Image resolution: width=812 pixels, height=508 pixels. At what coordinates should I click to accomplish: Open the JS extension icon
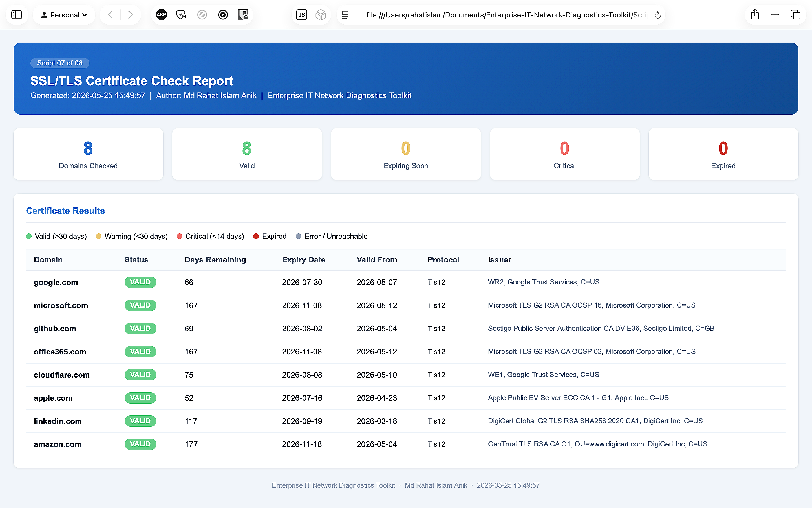pyautogui.click(x=302, y=15)
